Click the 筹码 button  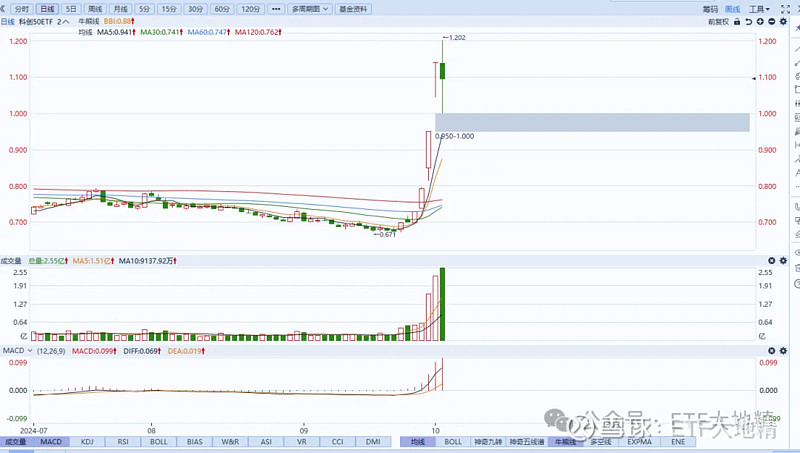coord(708,8)
